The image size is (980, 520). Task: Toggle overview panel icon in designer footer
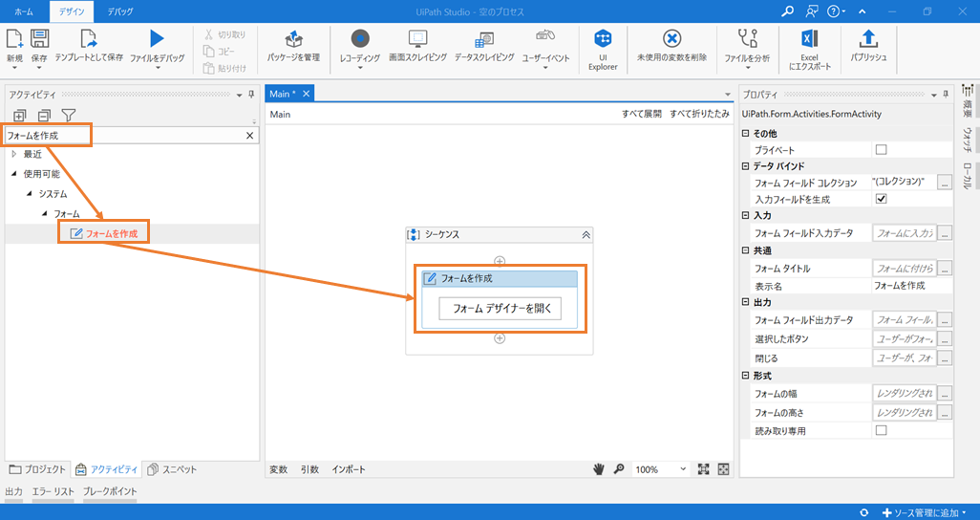[x=724, y=469]
